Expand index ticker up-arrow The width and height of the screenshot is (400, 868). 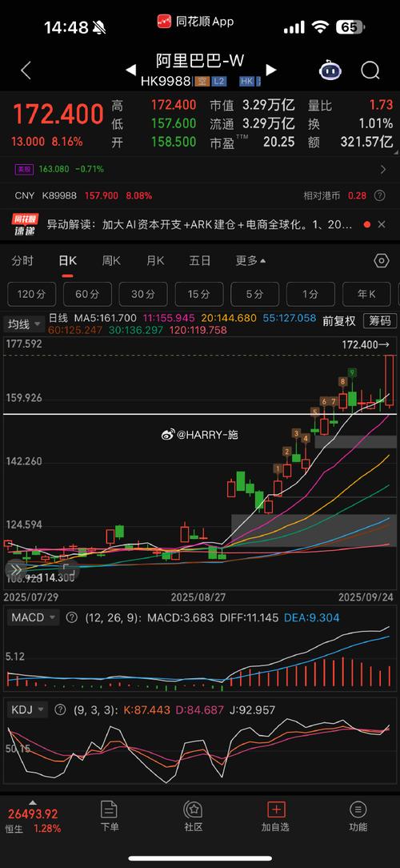pos(33,802)
